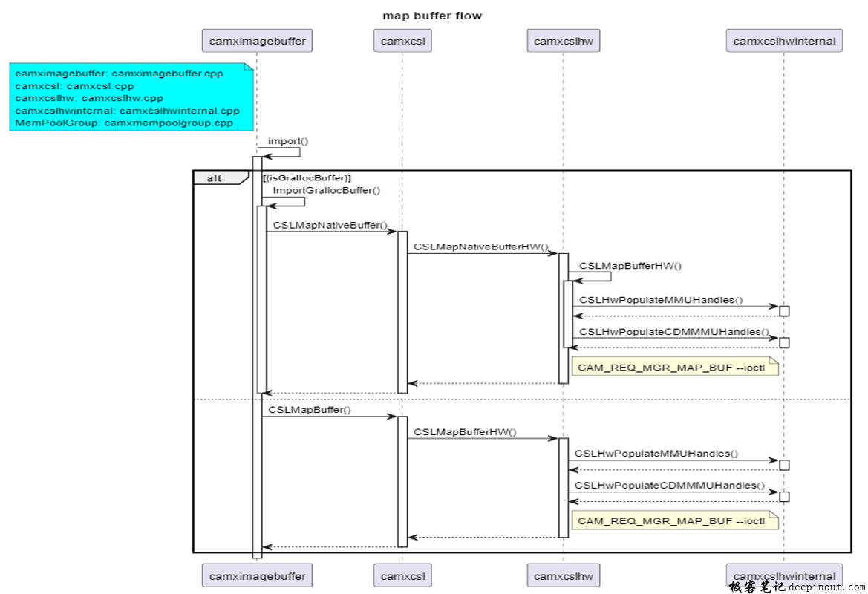Select the top camxcslhwinternal participant box
Image resolution: width=868 pixels, height=594 pixels.
[783, 42]
